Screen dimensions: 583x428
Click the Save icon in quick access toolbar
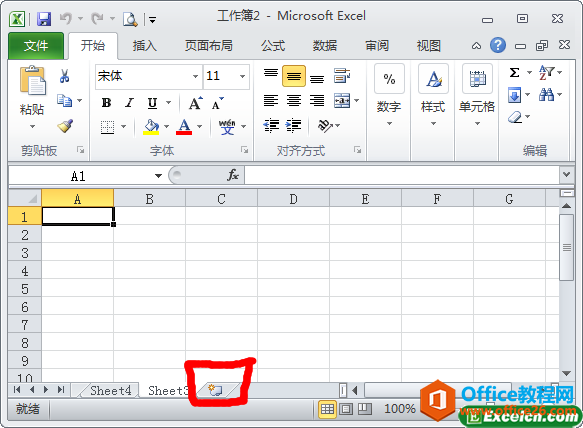44,19
